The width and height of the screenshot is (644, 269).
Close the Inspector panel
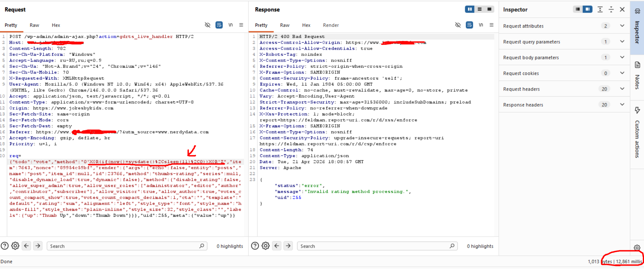point(622,10)
